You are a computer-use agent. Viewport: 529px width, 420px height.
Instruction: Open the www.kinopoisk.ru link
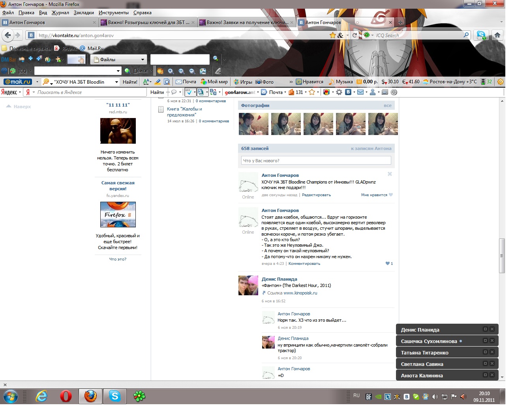click(300, 293)
